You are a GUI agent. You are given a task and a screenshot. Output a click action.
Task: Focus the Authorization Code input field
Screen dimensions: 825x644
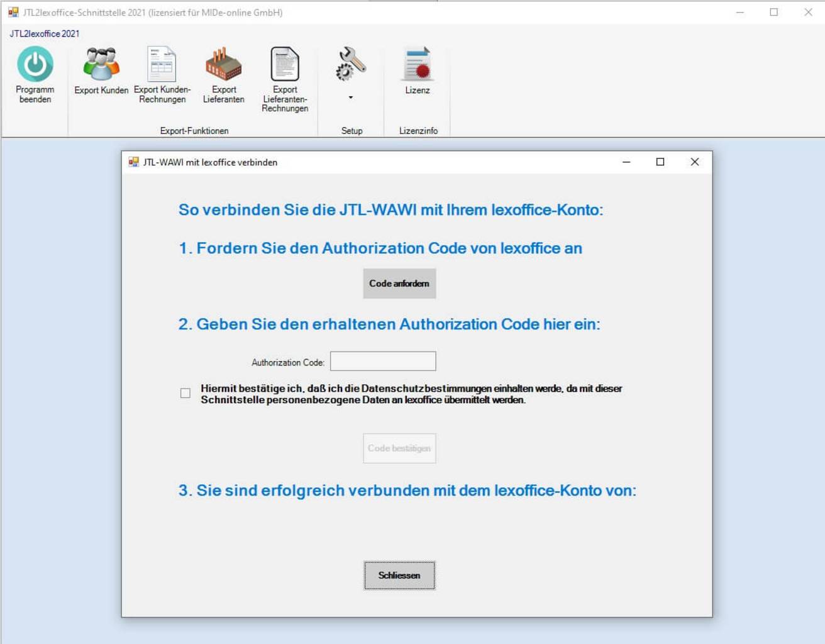click(383, 362)
